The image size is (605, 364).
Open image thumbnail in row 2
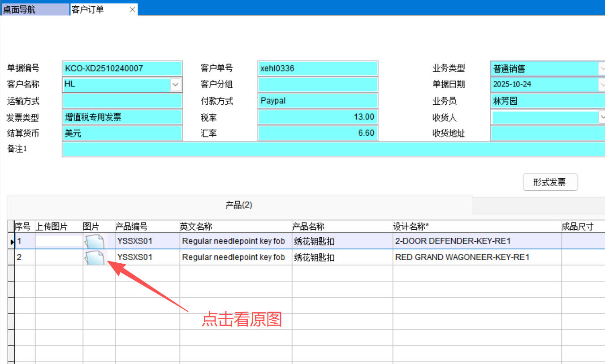(x=95, y=257)
